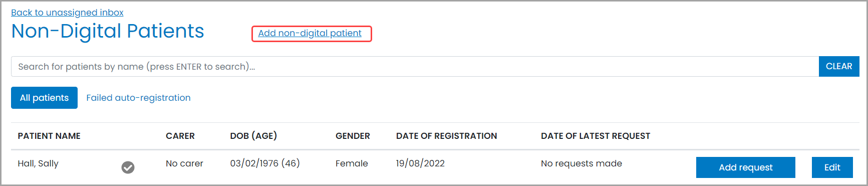
Task: Focus the patient name search field
Action: pos(415,67)
